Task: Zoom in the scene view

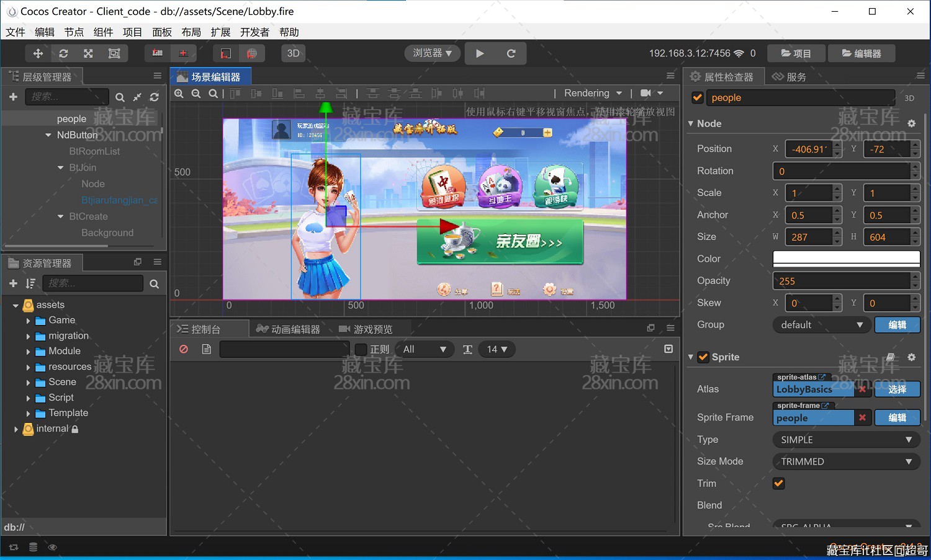Action: pos(179,94)
